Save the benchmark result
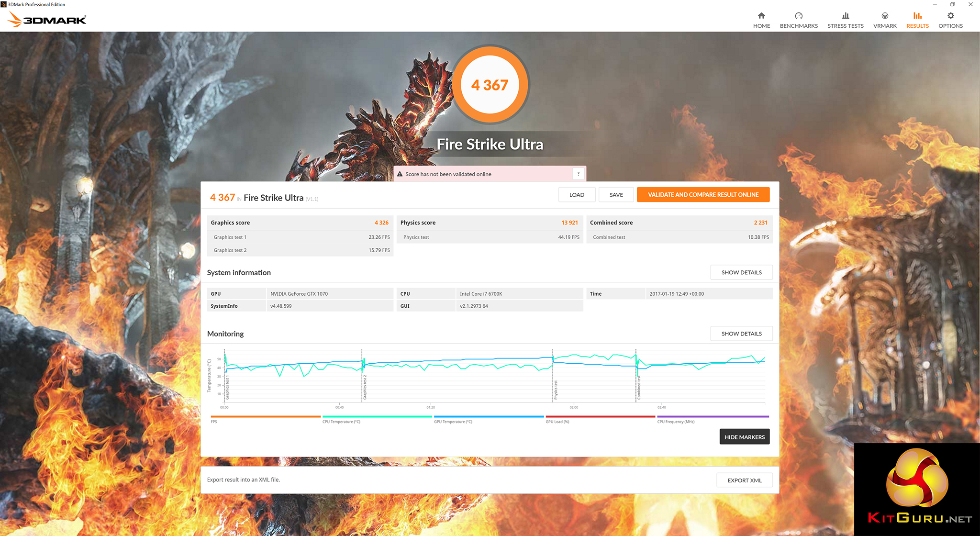 pyautogui.click(x=616, y=195)
